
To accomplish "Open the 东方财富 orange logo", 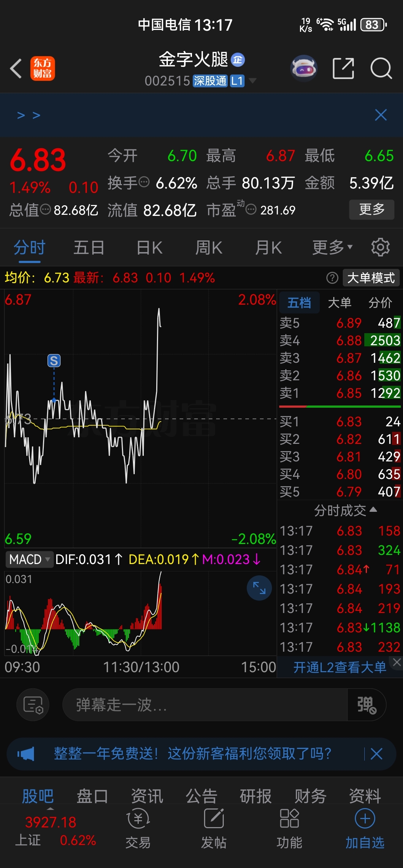I will tap(43, 68).
